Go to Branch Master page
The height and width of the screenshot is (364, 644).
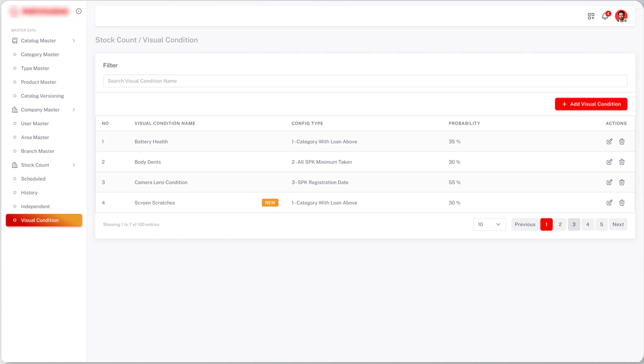pos(38,152)
